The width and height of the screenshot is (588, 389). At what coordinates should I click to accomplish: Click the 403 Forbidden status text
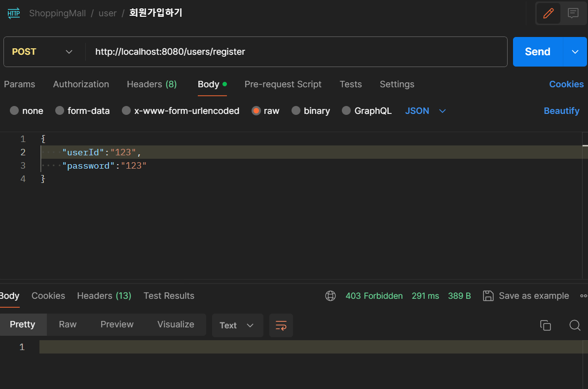[374, 296]
